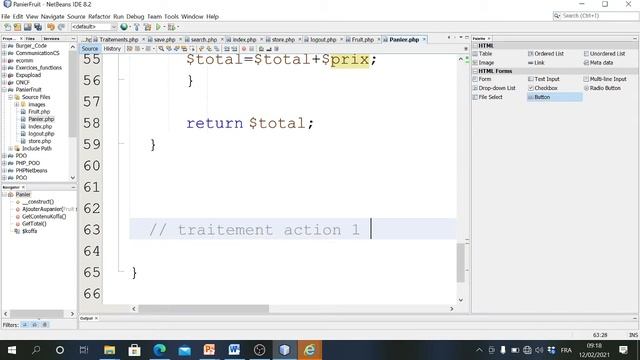Click the editor vertical scrollbar thumb

click(461, 262)
